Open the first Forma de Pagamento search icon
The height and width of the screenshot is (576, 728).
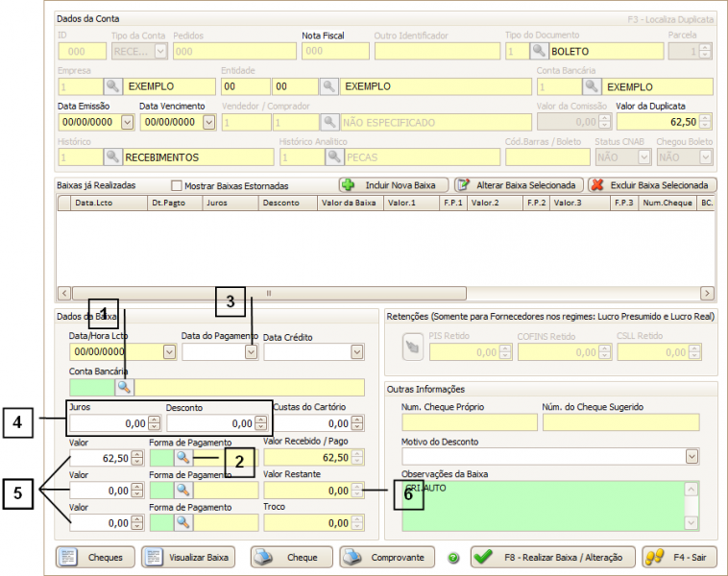pos(182,458)
